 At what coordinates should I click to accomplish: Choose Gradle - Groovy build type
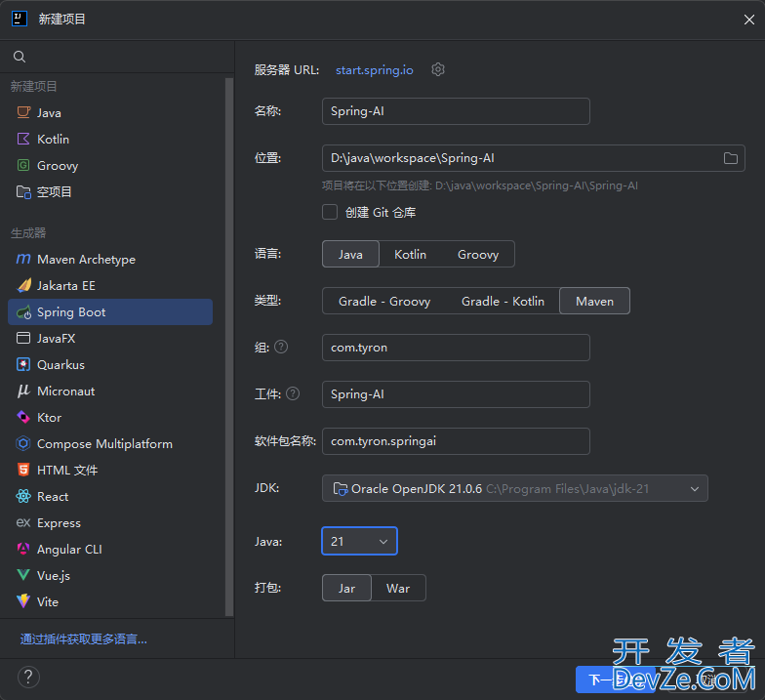tap(384, 301)
